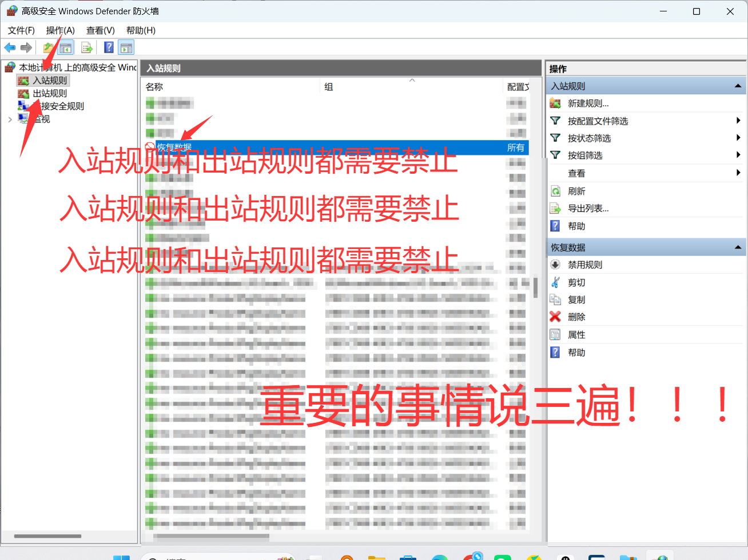Click the 复制 copy icon

pyautogui.click(x=555, y=299)
